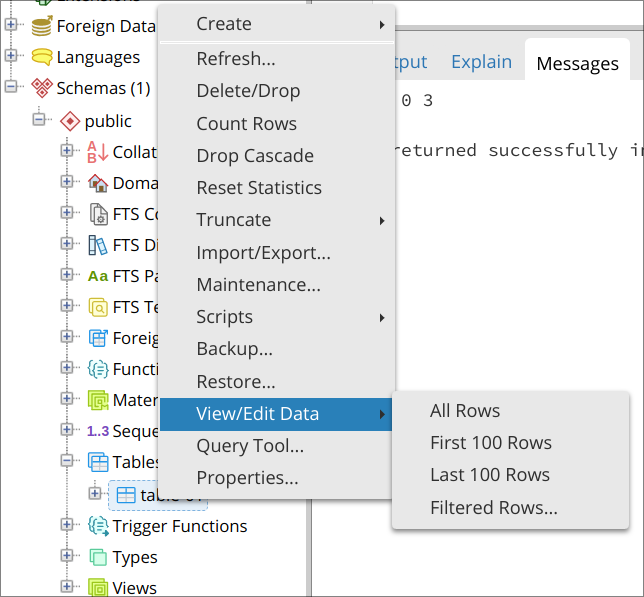Click the FTS Configurations document icon

tap(99, 214)
